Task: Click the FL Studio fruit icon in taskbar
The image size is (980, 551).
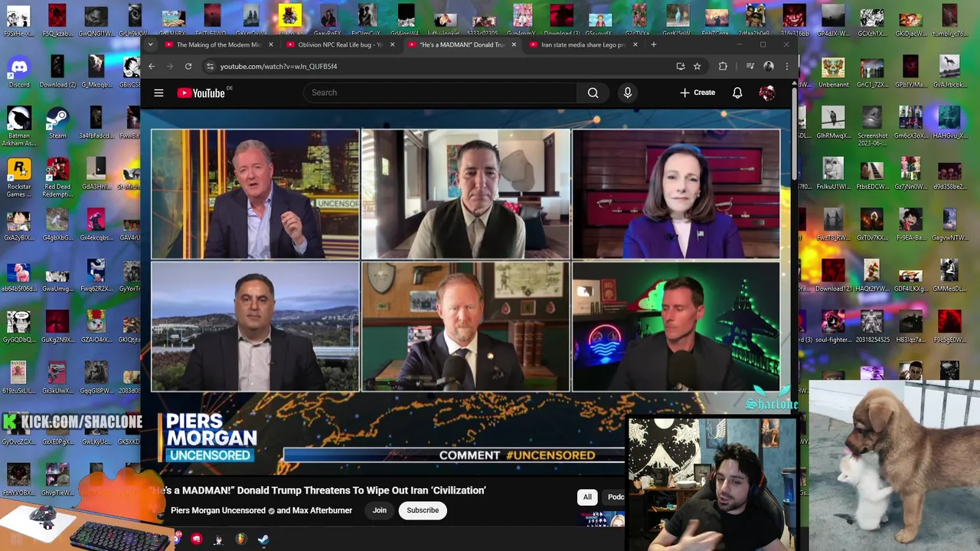Action: click(240, 540)
